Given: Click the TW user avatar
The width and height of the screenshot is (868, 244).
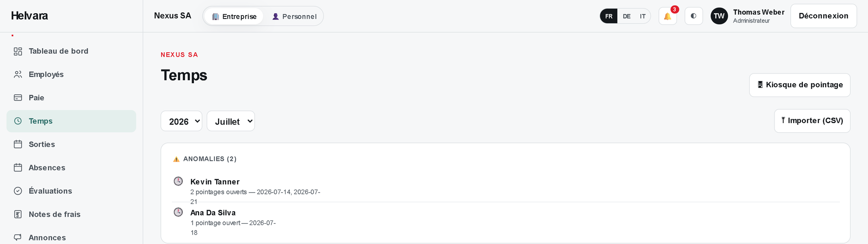Looking at the screenshot, I should click(x=719, y=16).
